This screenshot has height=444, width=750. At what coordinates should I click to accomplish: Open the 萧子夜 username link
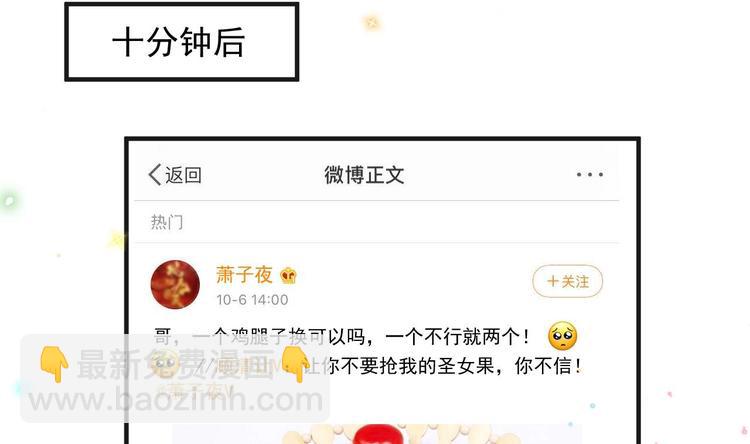click(x=244, y=275)
